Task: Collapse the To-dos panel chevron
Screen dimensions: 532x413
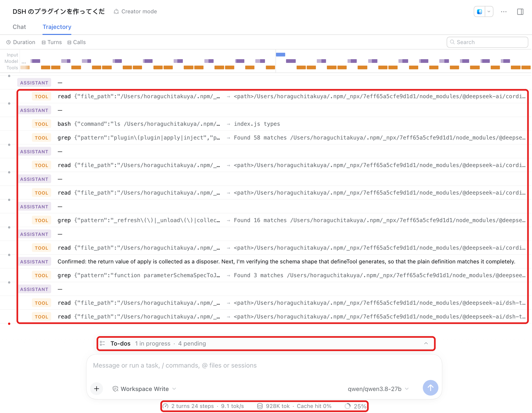Action: click(426, 343)
